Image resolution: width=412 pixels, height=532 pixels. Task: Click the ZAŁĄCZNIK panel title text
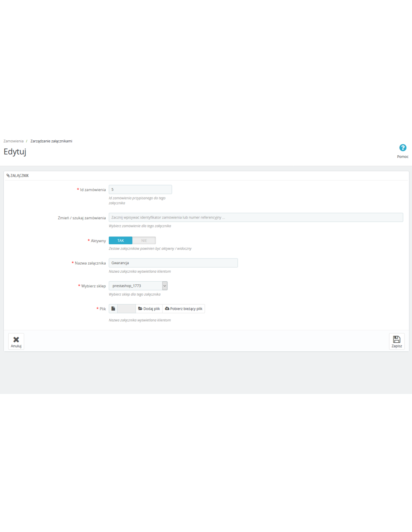19,175
